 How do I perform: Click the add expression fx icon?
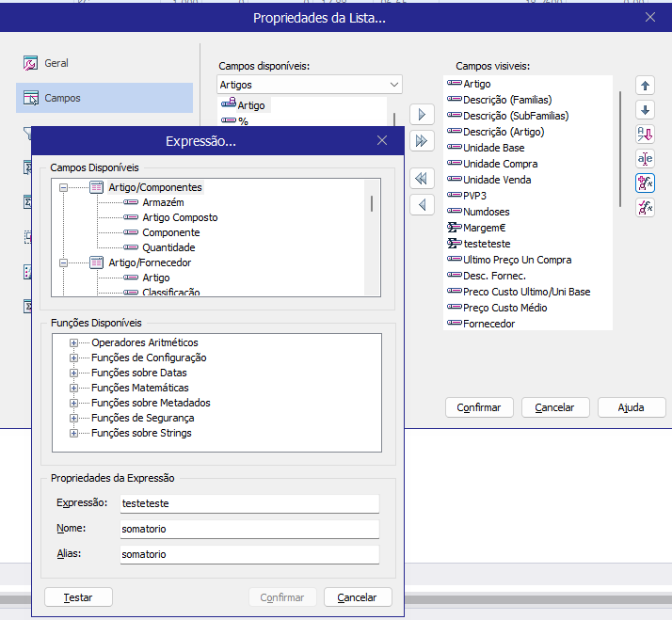coord(646,183)
